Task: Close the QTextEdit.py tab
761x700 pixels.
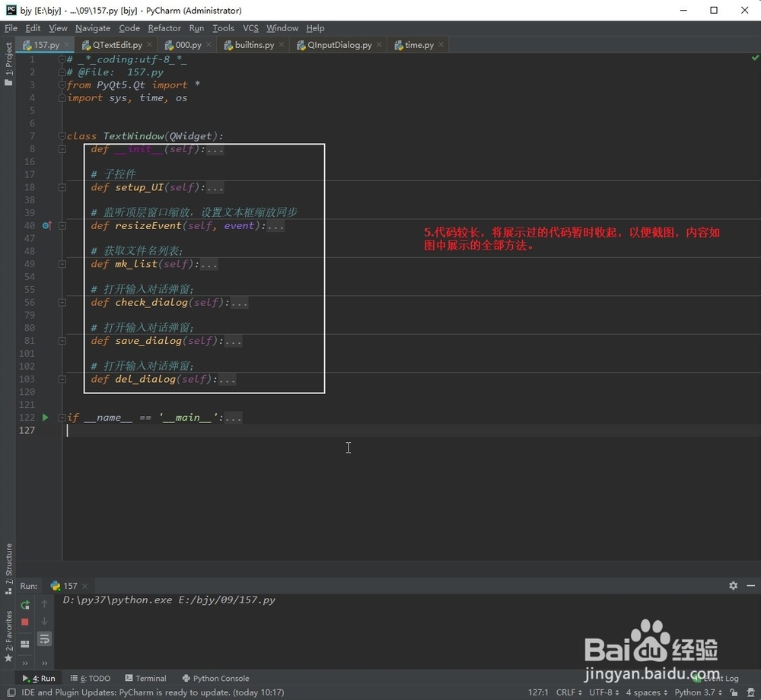Action: [149, 45]
